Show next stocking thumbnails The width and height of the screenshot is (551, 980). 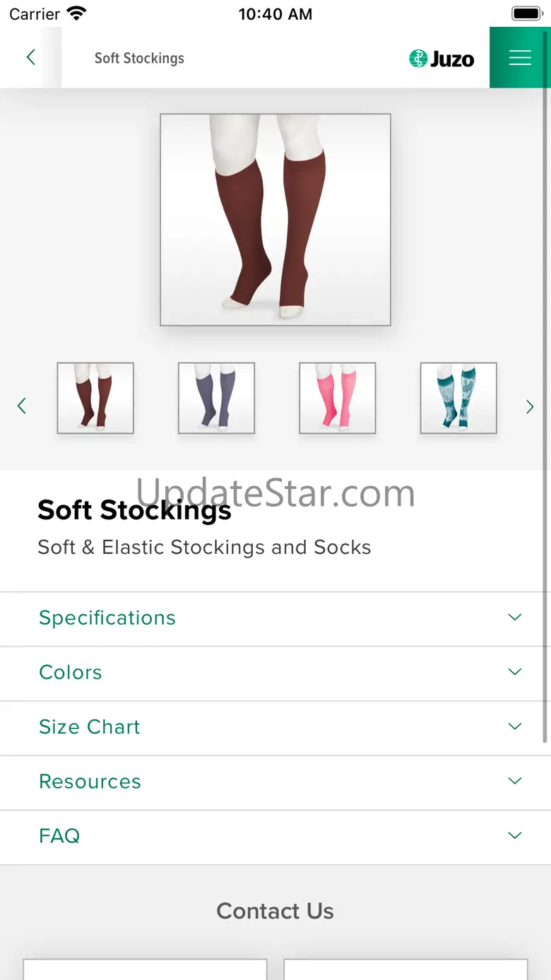click(530, 406)
